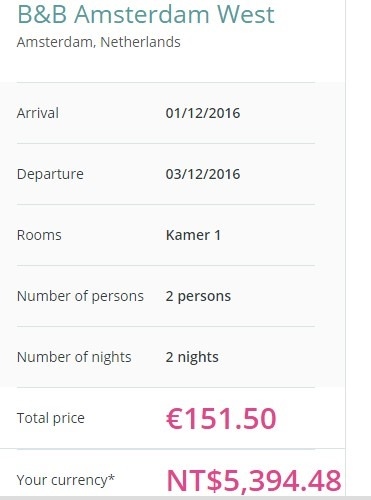Image resolution: width=371 pixels, height=500 pixels.
Task: Click the word West in the title
Action: (246, 15)
